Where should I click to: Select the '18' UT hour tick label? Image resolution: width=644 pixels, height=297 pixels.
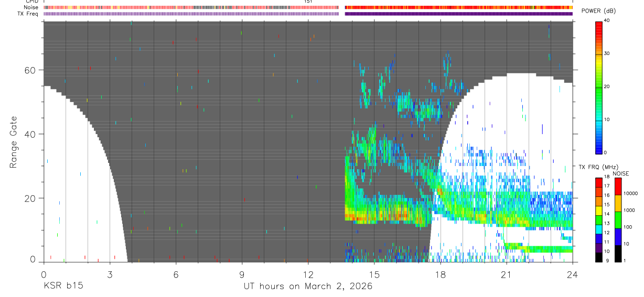tap(441, 273)
